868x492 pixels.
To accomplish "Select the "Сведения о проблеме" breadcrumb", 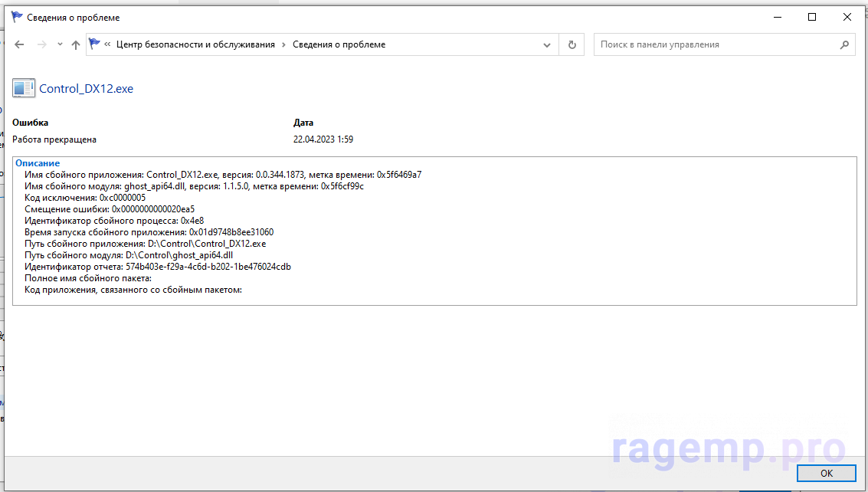I will (x=339, y=44).
